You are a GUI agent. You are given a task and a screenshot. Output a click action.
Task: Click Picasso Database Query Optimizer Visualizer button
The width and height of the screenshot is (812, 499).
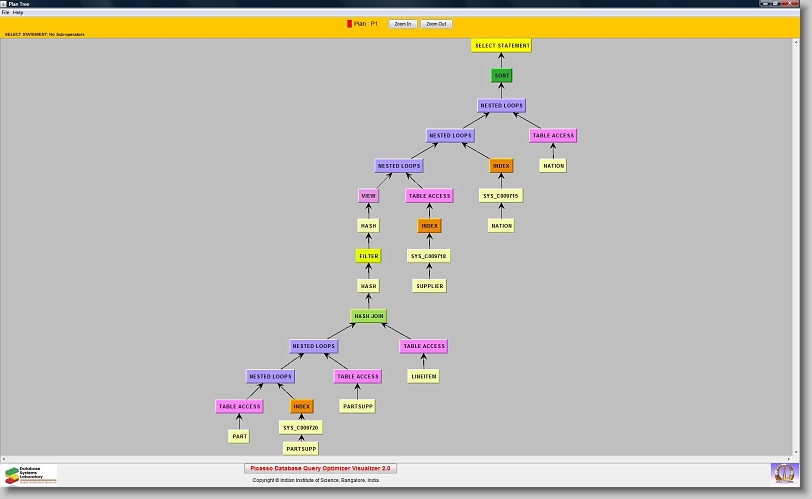321,468
